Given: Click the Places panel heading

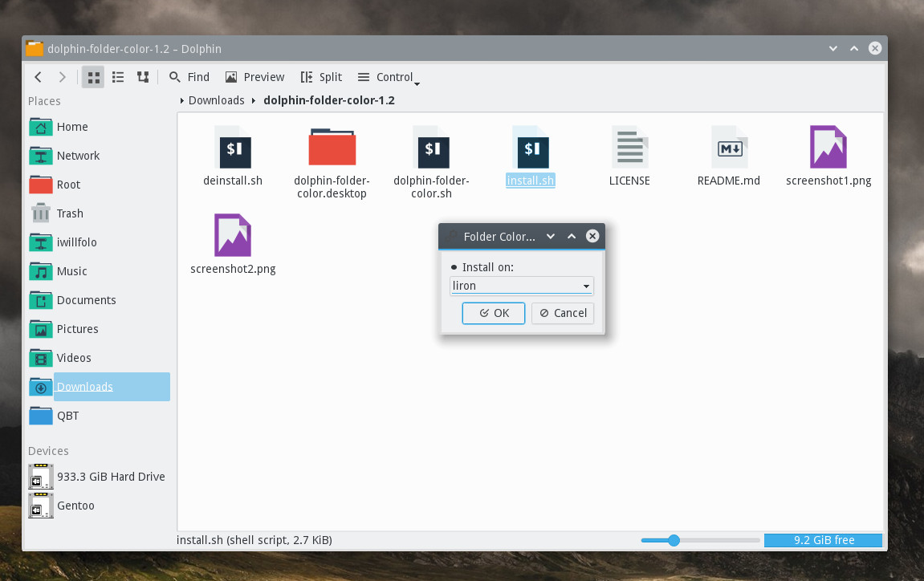Looking at the screenshot, I should point(44,101).
